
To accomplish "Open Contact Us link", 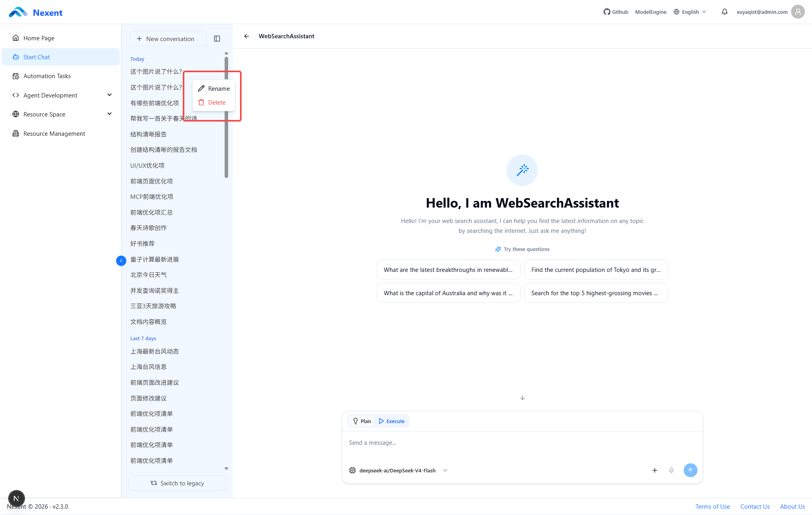I will click(755, 506).
